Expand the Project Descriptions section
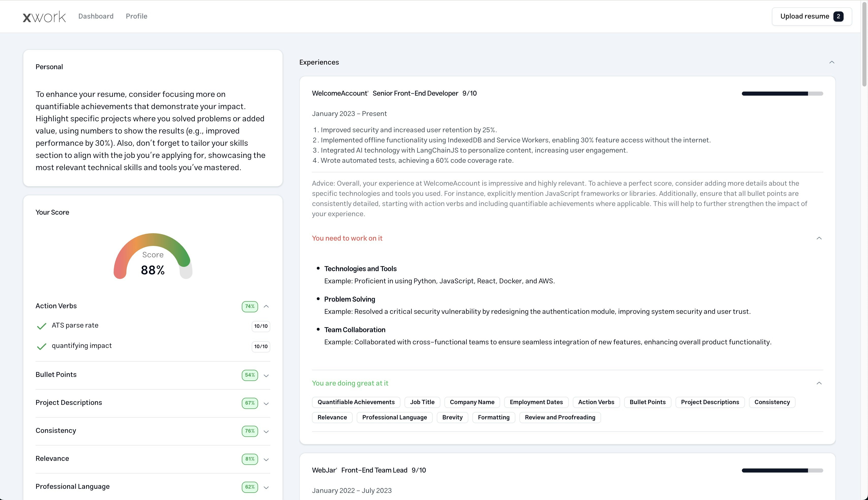Screen dimensions: 868x500 266,404
